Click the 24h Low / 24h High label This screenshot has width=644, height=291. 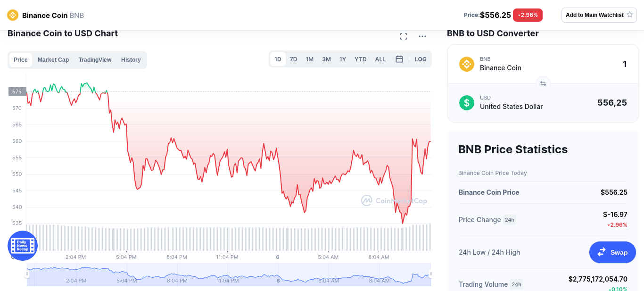pos(489,252)
